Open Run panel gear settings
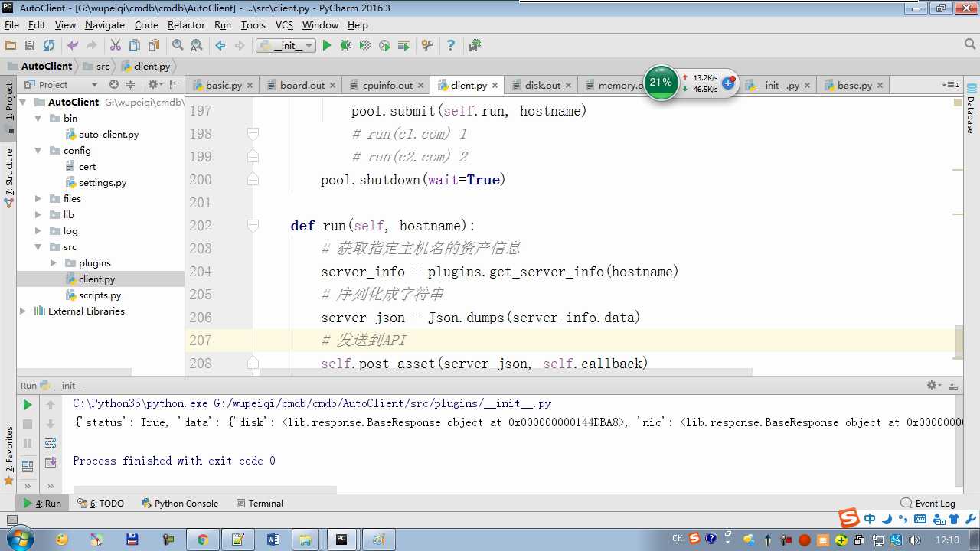The width and height of the screenshot is (980, 551). (x=933, y=385)
